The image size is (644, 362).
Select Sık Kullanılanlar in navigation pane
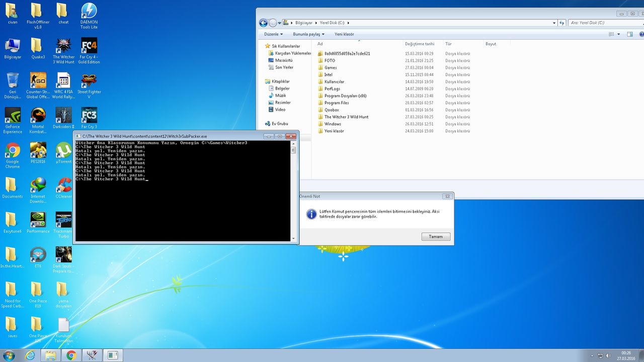pyautogui.click(x=285, y=46)
